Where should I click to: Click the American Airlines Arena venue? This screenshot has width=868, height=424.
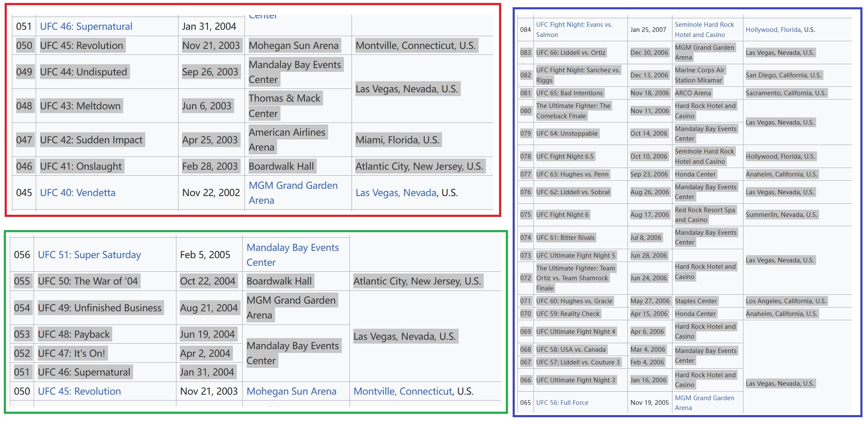286,140
